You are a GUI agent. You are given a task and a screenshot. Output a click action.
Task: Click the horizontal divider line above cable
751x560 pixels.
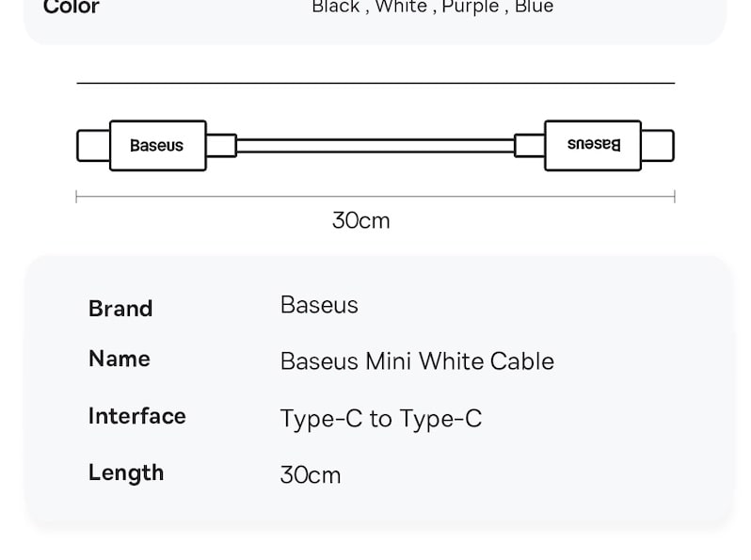pos(375,84)
